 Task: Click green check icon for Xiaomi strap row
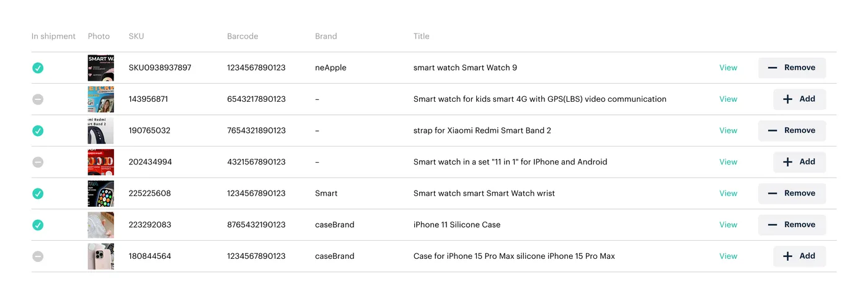pos(38,130)
